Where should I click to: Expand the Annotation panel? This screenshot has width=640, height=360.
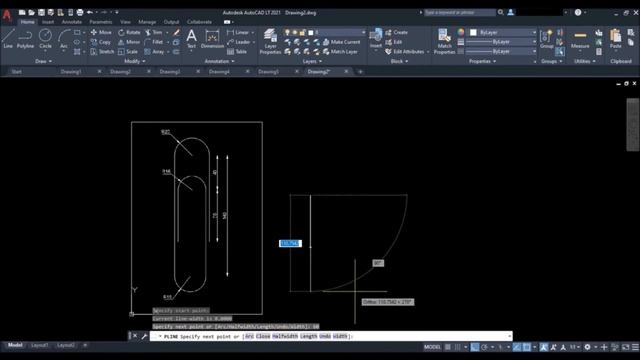(220, 61)
